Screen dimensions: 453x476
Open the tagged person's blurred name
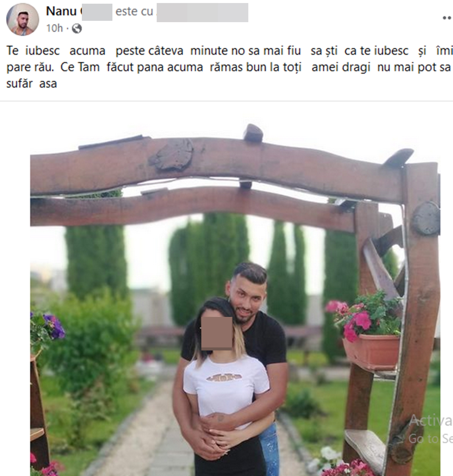point(202,12)
